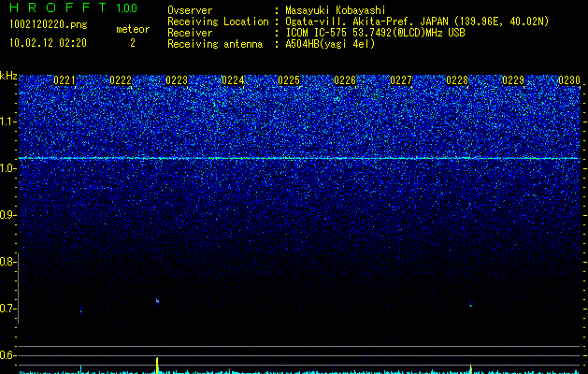Screen dimensions: 588x374
Task: Click the kHz axis unit label
Action: (x=8, y=76)
